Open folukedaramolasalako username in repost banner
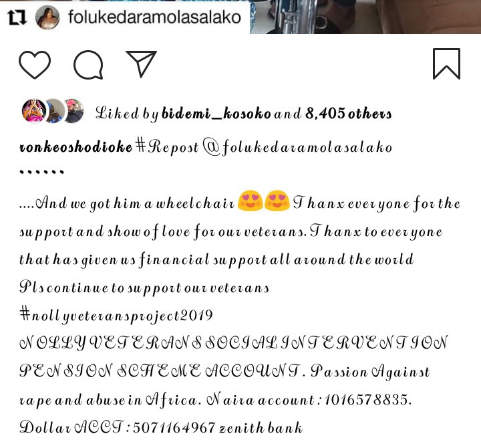 [154, 17]
